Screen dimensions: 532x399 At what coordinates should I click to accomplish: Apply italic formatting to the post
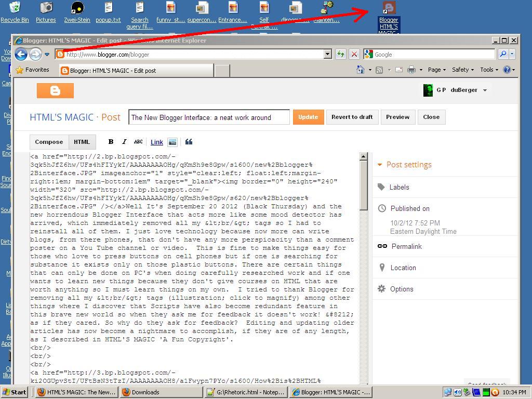pyautogui.click(x=124, y=141)
